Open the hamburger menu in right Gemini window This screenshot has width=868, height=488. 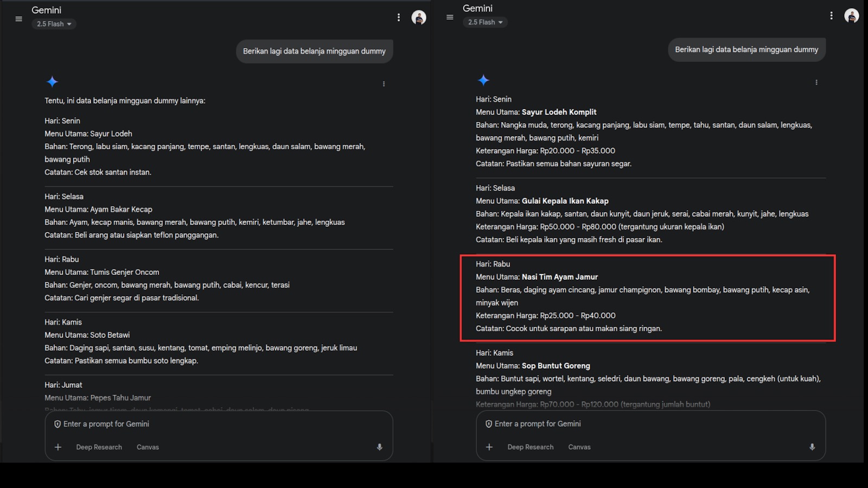click(450, 17)
